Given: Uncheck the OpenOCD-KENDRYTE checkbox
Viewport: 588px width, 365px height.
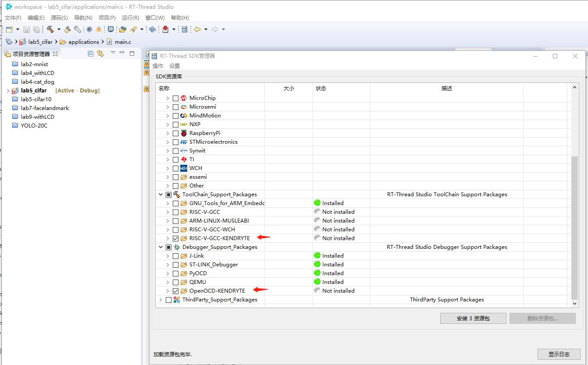Looking at the screenshot, I should [175, 291].
